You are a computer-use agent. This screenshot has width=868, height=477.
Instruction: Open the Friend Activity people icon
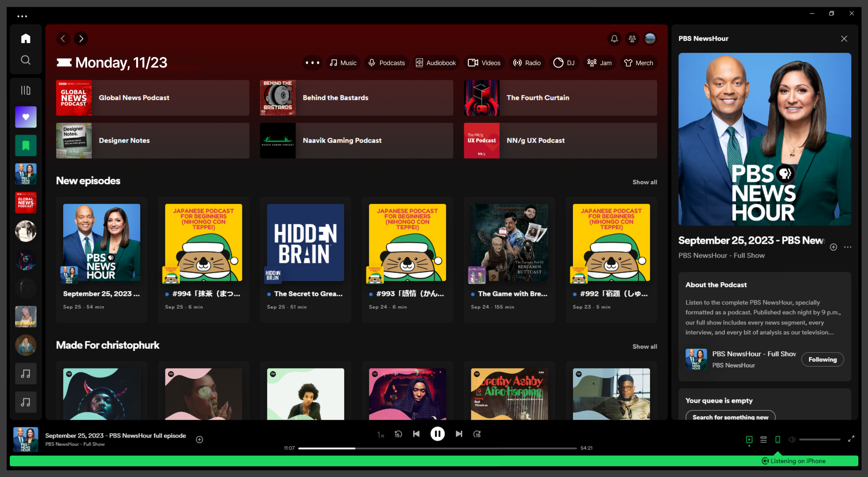[x=632, y=39]
